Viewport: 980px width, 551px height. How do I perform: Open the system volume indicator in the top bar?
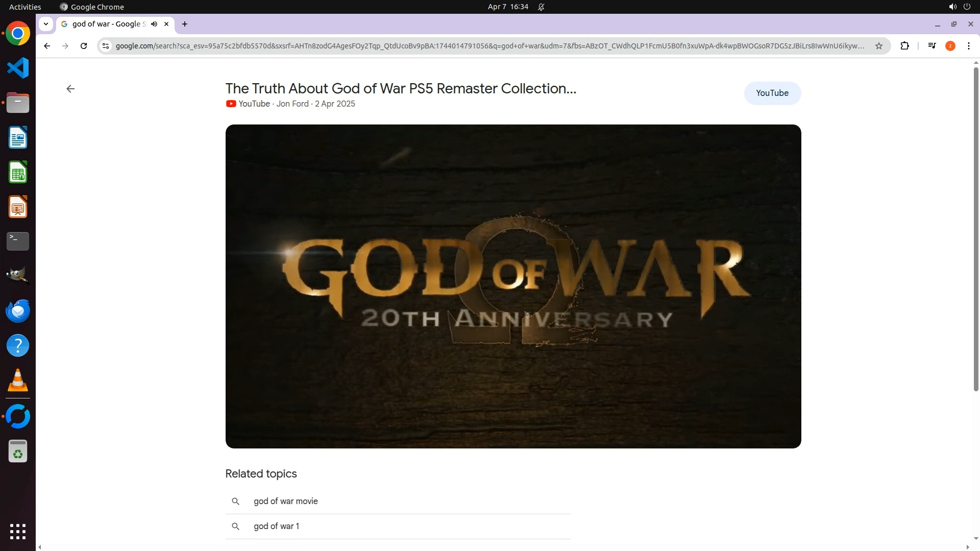tap(952, 7)
